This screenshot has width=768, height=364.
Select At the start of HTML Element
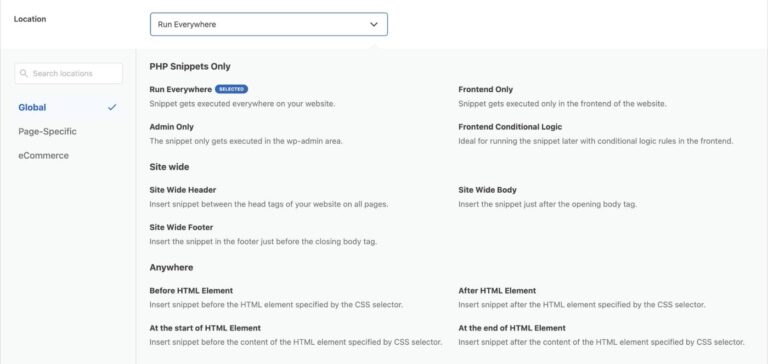(x=205, y=328)
